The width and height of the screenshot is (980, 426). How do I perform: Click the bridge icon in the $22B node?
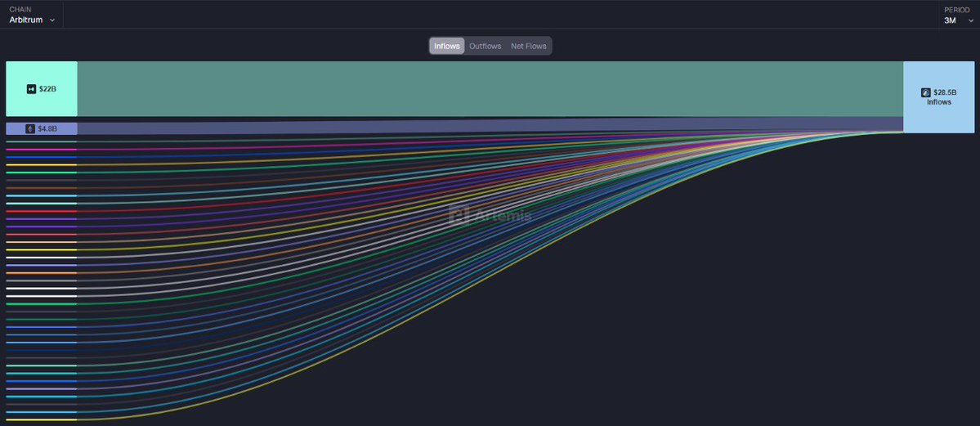point(32,88)
